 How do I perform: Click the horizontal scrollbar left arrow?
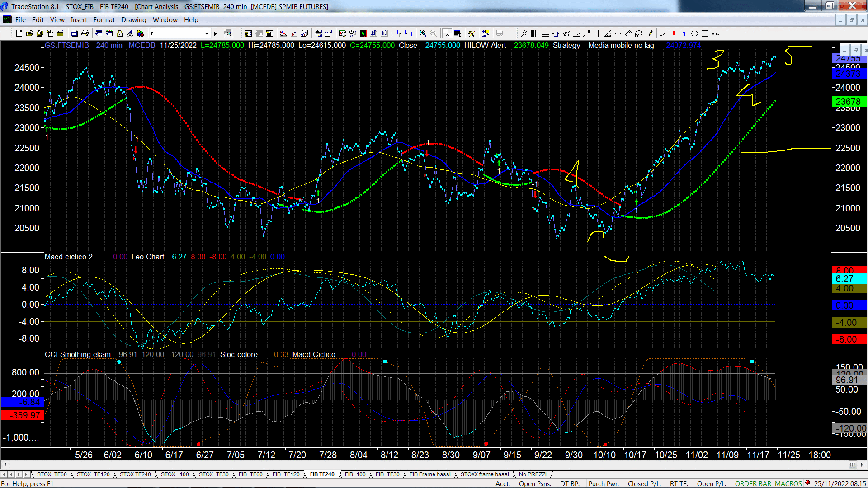coord(5,465)
